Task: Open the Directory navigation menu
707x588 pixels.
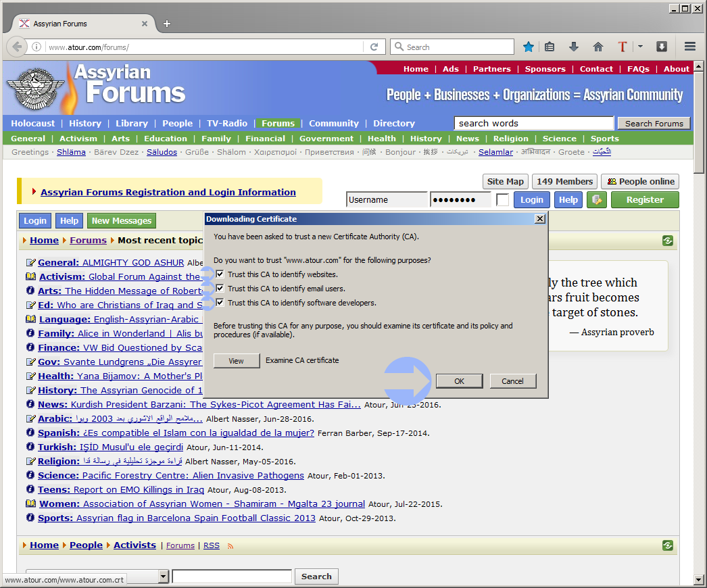Action: [394, 123]
